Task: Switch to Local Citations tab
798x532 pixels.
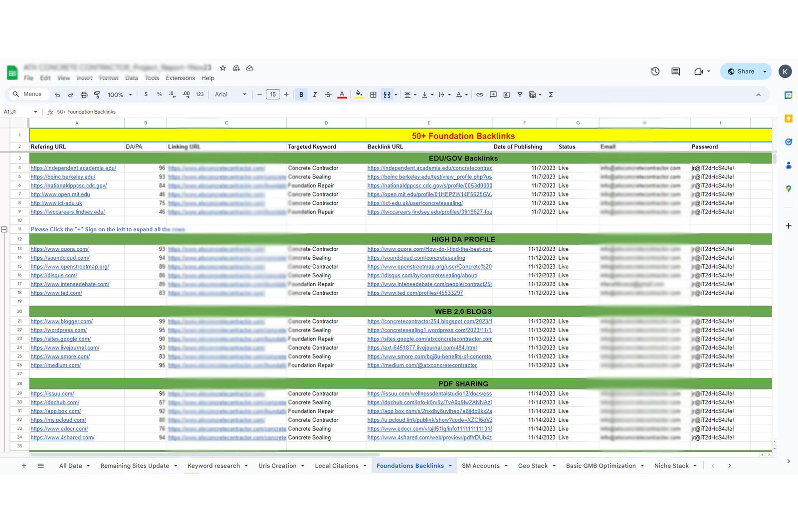Action: [x=337, y=466]
